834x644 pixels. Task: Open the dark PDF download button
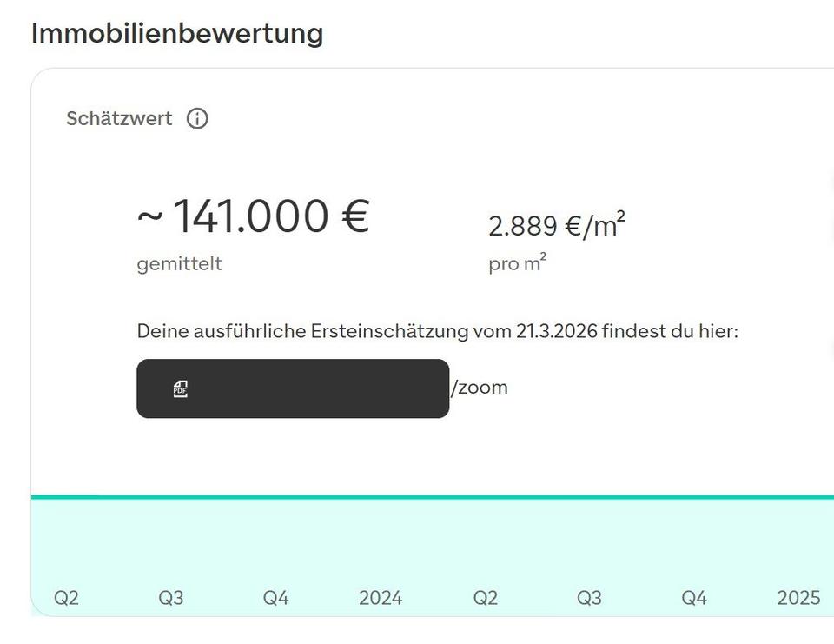click(x=293, y=388)
